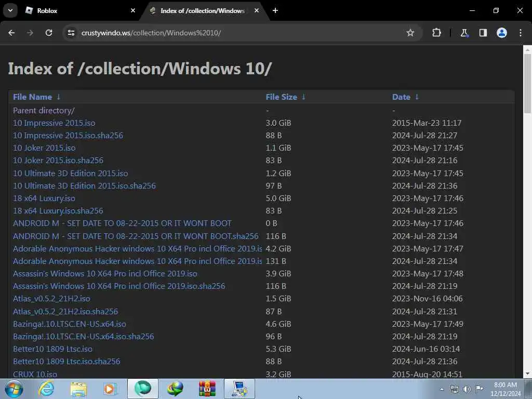This screenshot has width=532, height=399.
Task: Sort listing by Date
Action: click(x=401, y=97)
